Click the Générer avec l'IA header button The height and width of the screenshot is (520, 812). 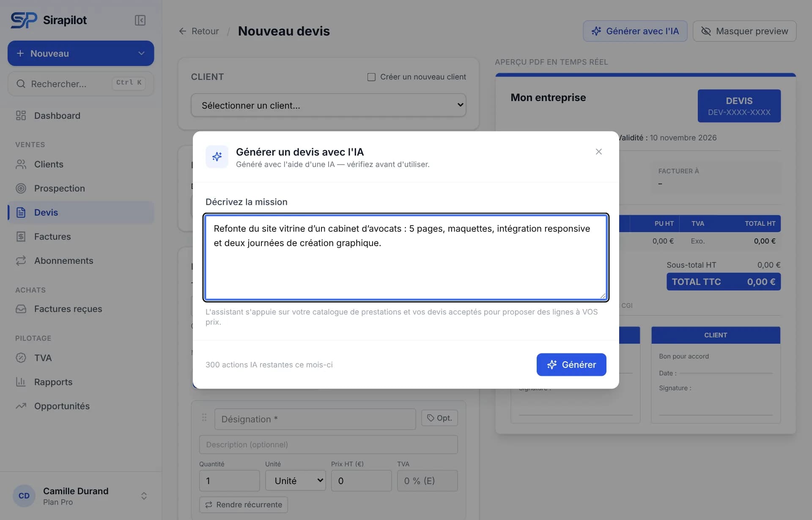[635, 31]
